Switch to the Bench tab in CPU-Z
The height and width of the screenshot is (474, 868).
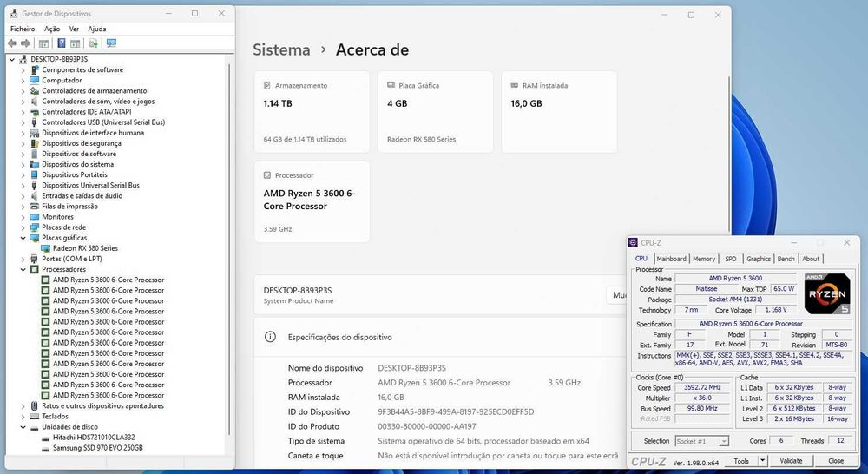point(786,259)
